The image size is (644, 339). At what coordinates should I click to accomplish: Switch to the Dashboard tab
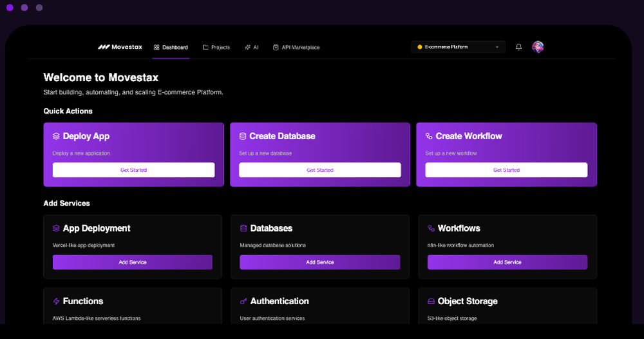point(171,48)
